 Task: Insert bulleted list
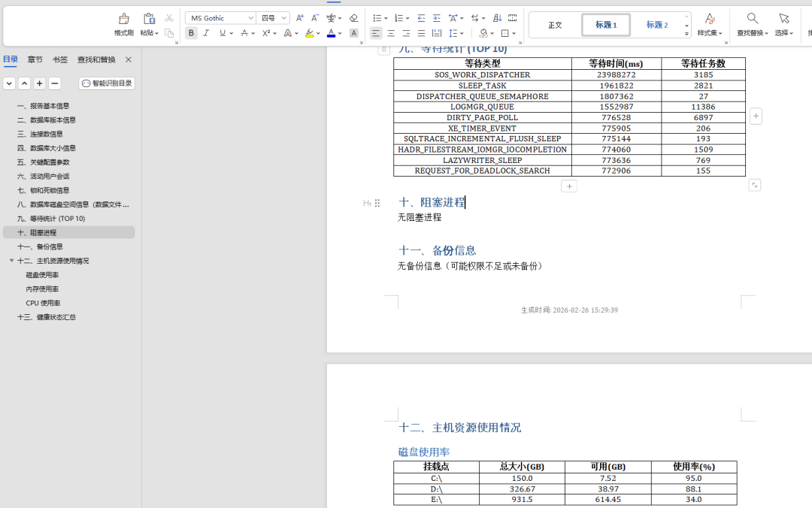pyautogui.click(x=377, y=18)
